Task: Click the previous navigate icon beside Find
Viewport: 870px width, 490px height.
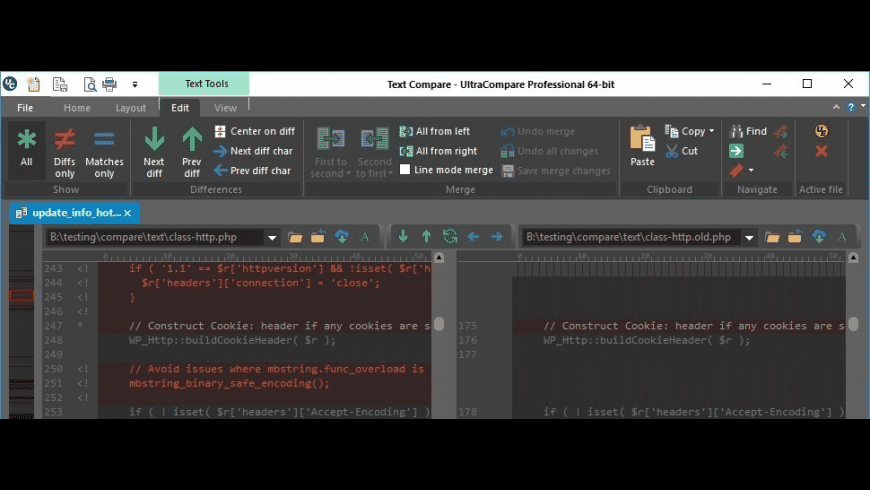Action: (781, 132)
